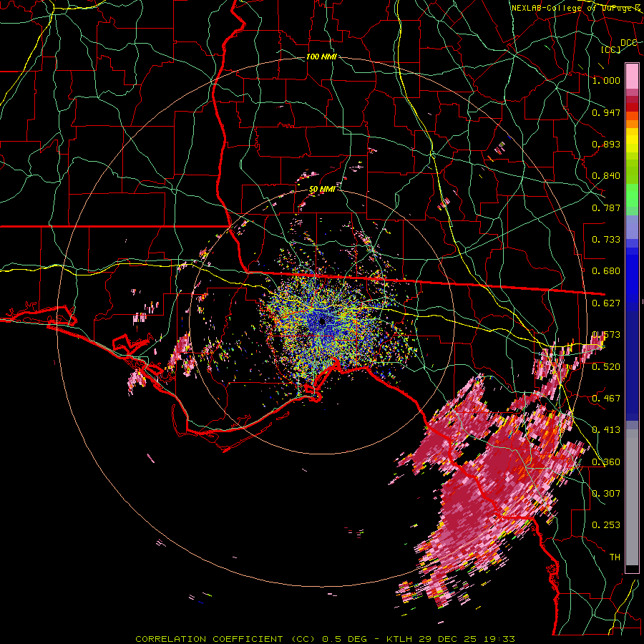Click the 0.307 legend value
Viewport: 644px width, 644px height.
[606, 493]
